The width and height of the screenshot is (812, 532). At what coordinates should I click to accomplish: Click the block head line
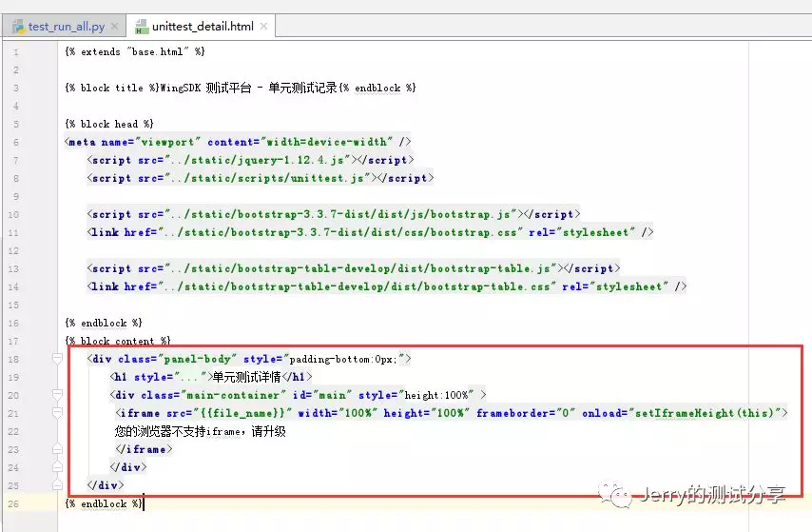point(109,124)
